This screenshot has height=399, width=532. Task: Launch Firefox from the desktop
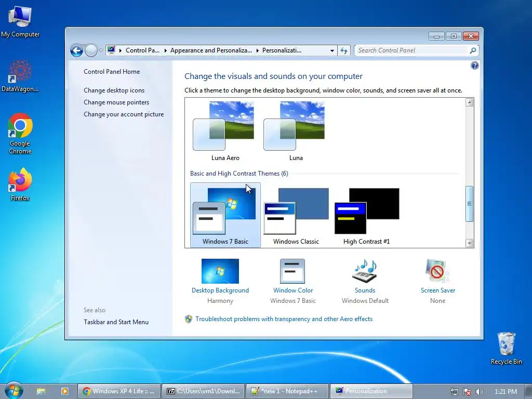tap(20, 184)
